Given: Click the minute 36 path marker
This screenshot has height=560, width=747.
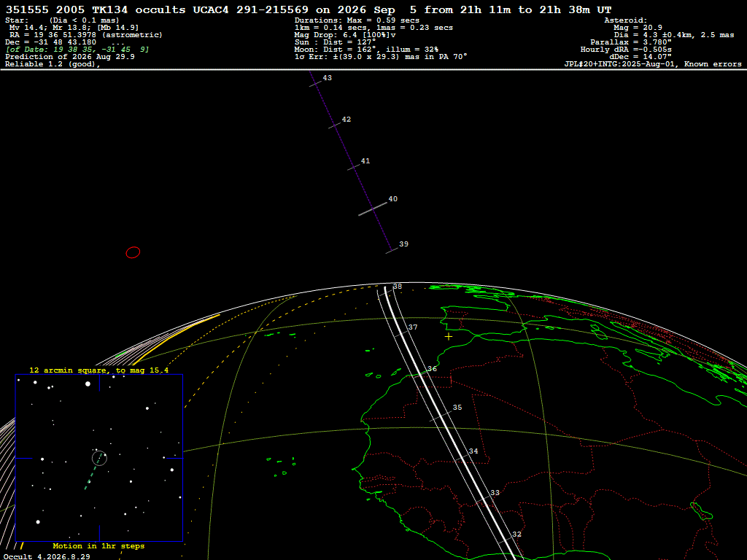Looking at the screenshot, I should (432, 368).
